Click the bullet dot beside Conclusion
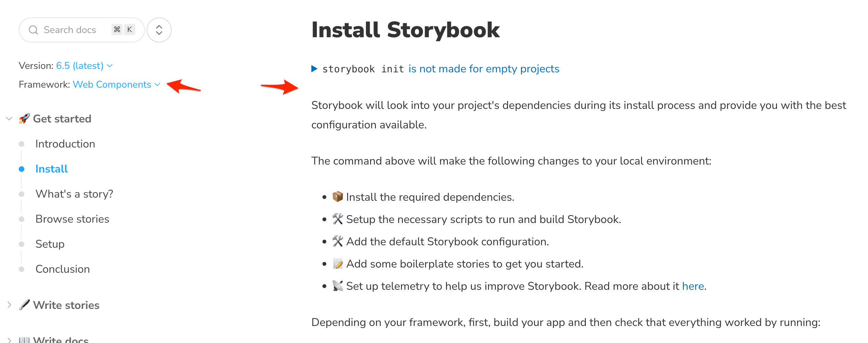 click(22, 269)
